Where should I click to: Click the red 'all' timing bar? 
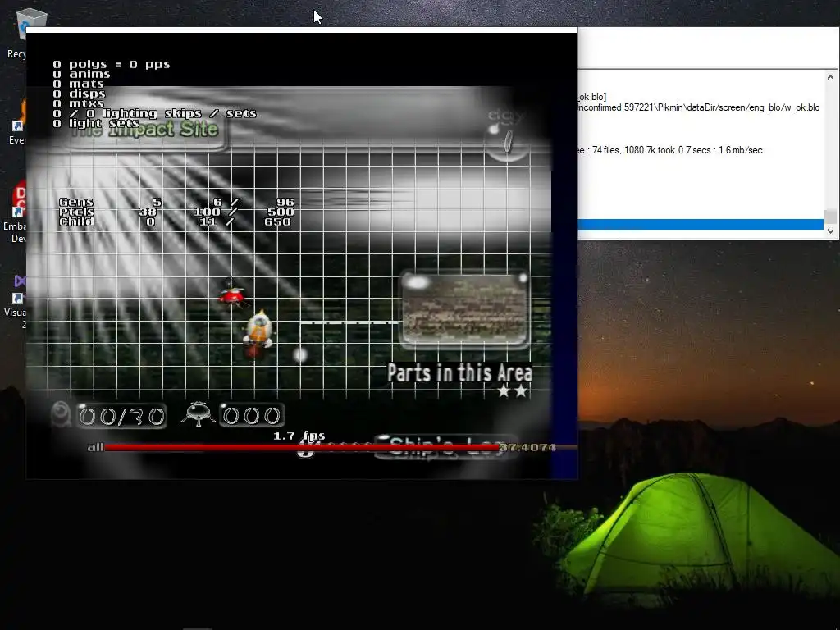pyautogui.click(x=301, y=447)
